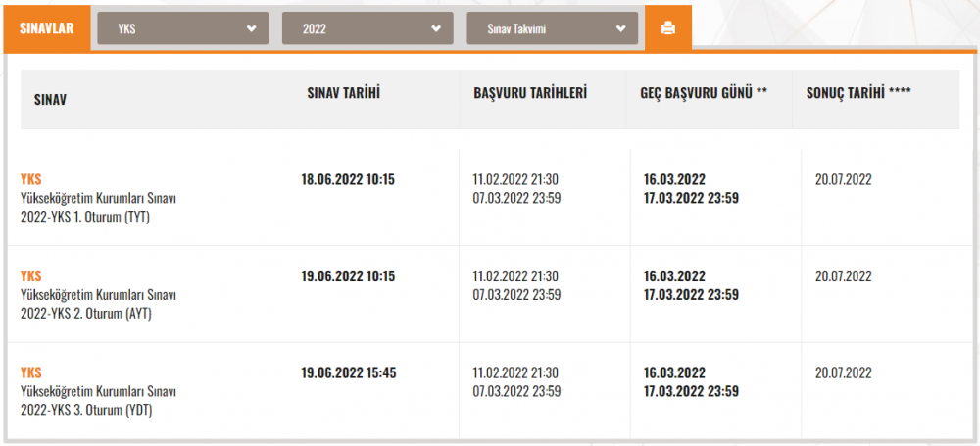Click the application dates in the AYT row
The image size is (980, 446).
[515, 285]
